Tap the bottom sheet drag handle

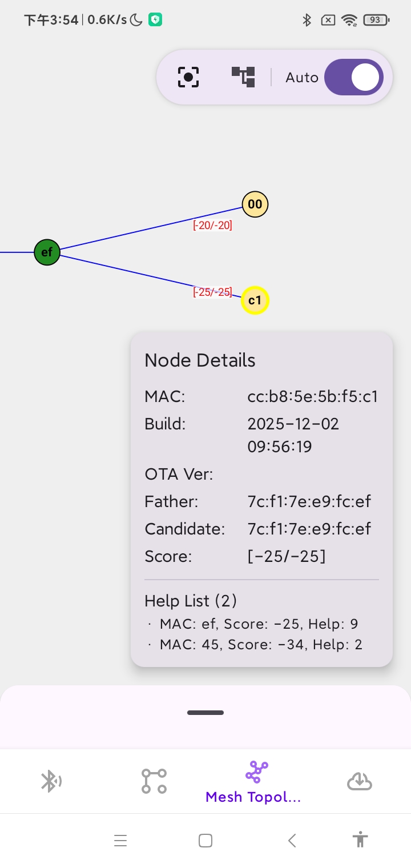click(205, 713)
